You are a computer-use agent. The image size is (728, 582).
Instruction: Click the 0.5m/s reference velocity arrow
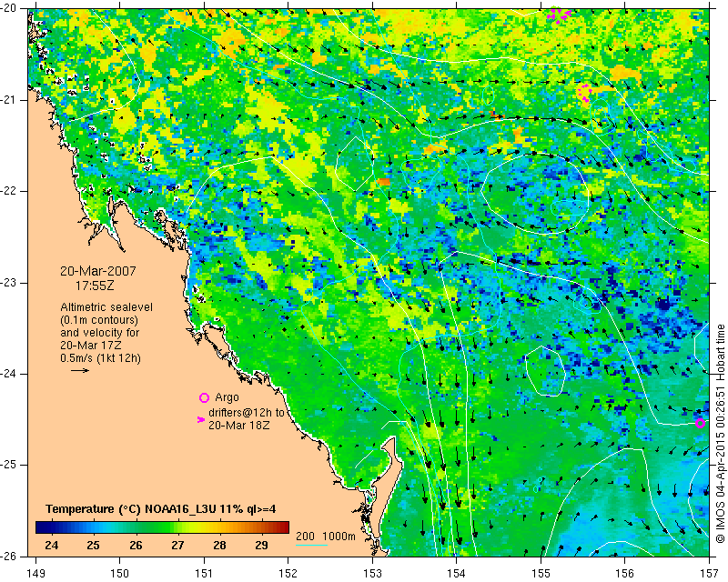pyautogui.click(x=80, y=370)
